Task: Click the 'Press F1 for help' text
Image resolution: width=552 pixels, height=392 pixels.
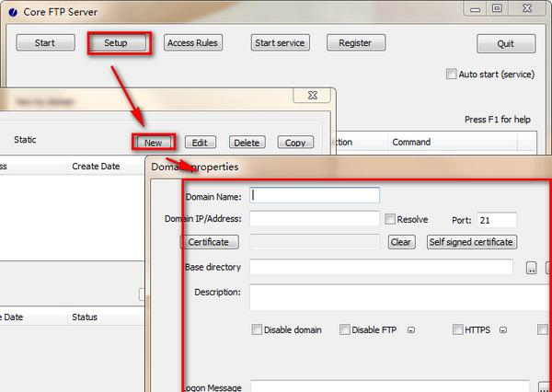Action: point(498,120)
